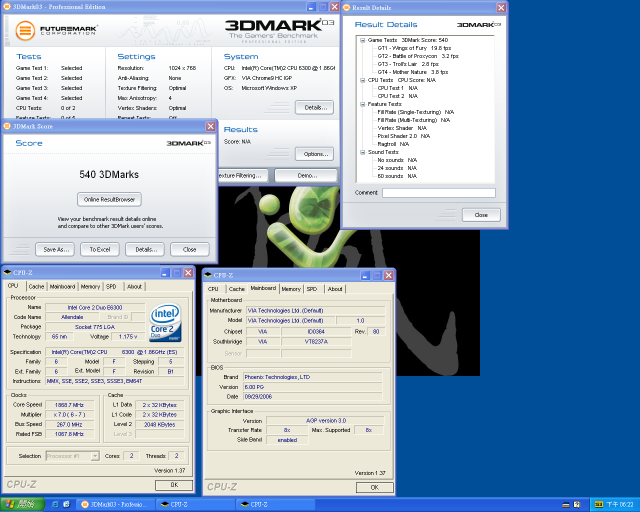This screenshot has width=640, height=512.
Task: Switch to CPU tab in Mainboard CPU-Z window
Action: point(213,289)
